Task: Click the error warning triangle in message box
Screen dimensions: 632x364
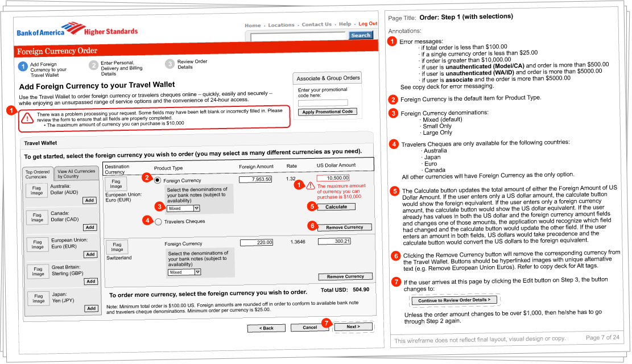Action: click(x=27, y=118)
